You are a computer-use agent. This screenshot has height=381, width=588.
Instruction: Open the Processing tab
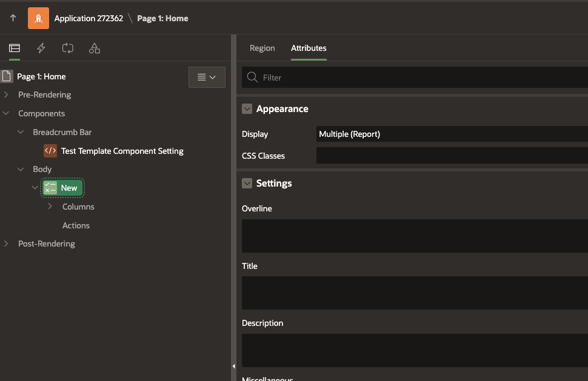click(67, 48)
